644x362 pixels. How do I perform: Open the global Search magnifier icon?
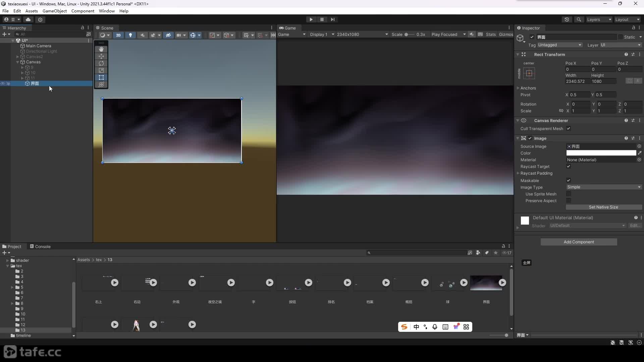579,19
